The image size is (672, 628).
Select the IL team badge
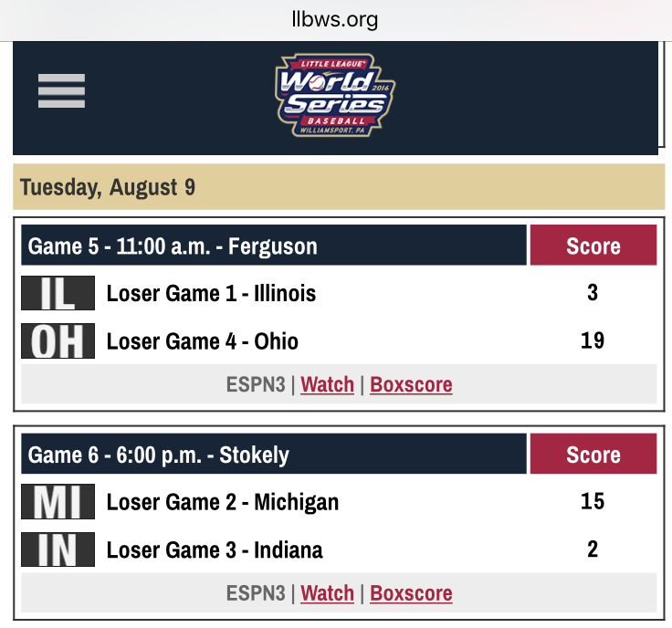coord(58,293)
